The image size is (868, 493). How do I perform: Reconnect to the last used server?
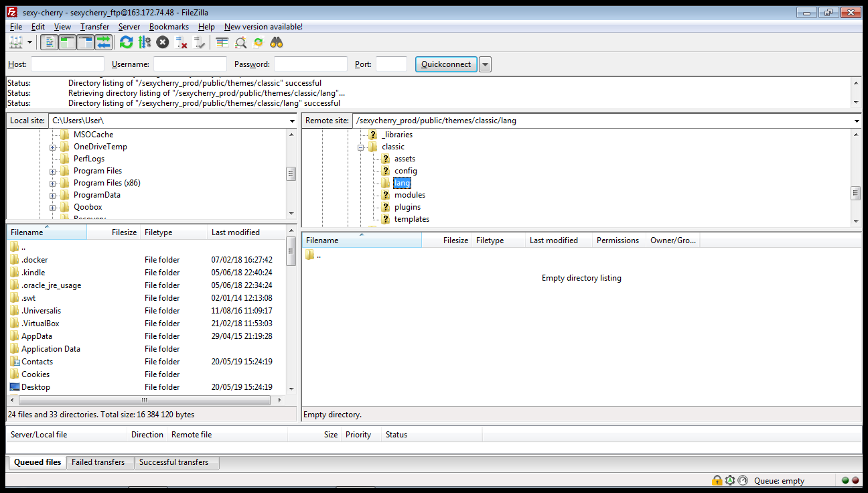tap(199, 42)
